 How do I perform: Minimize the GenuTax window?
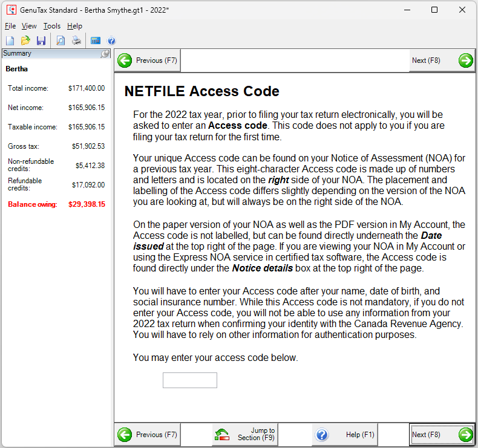(407, 10)
